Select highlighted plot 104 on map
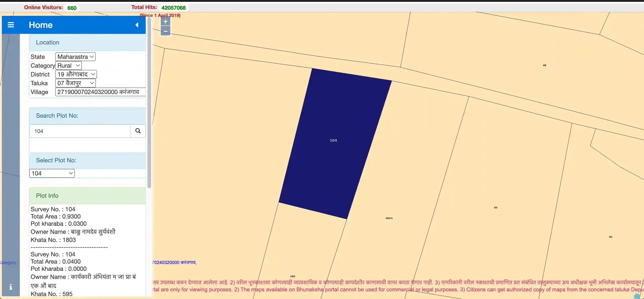Viewport: 644px width, 299px height. 333,140
